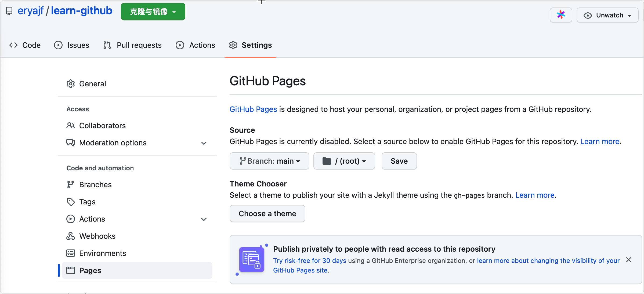Click the Tags label icon

[71, 202]
